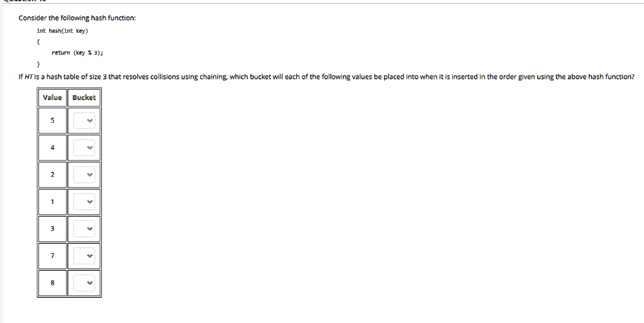
Task: Click the Value column header cell
Action: [x=53, y=98]
